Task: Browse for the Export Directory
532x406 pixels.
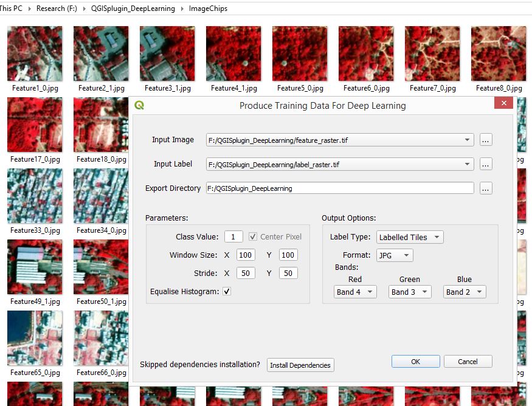Action: tap(485, 188)
